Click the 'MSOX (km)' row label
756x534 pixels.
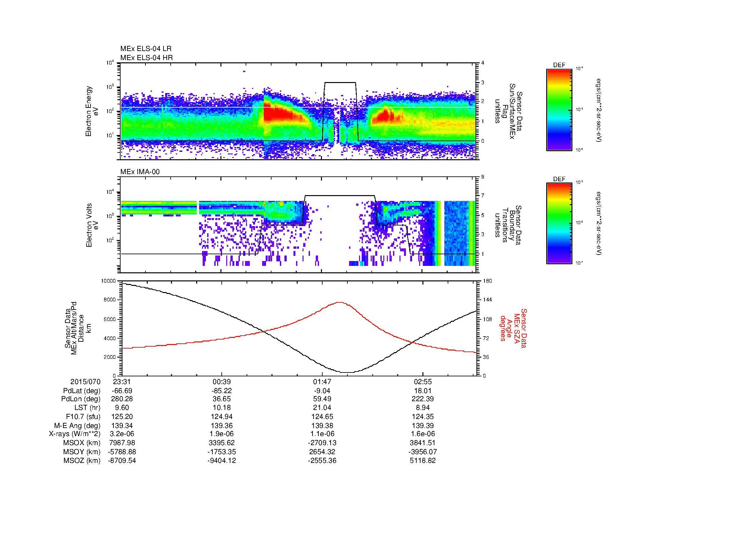[x=82, y=443]
